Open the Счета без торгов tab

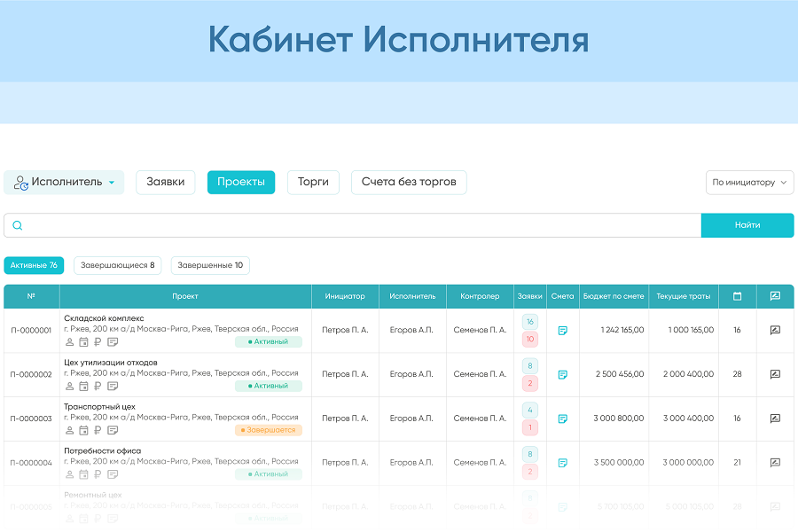409,182
